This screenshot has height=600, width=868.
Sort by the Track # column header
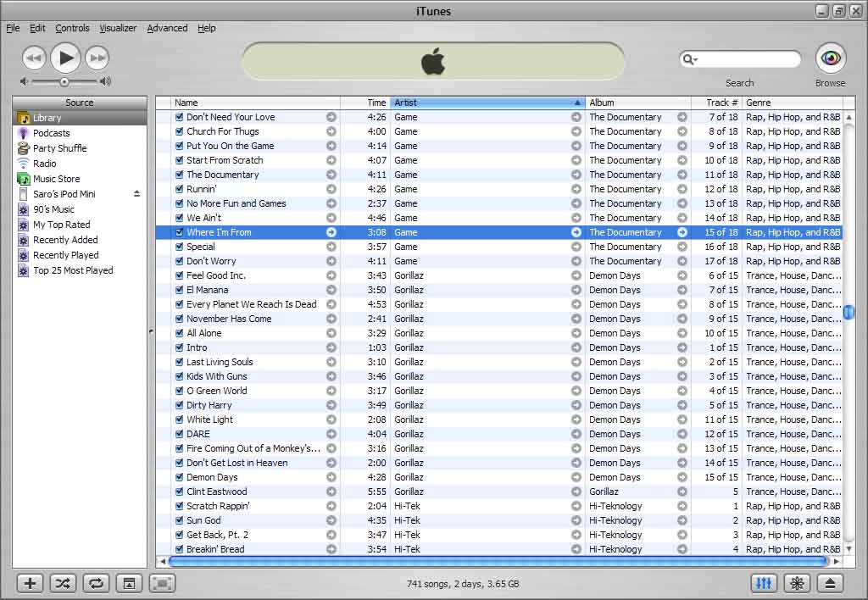(x=716, y=103)
